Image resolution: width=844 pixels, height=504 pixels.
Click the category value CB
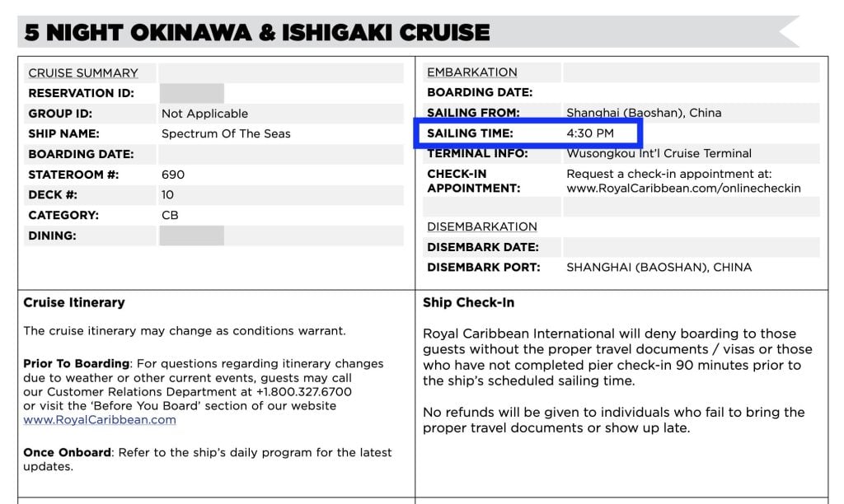pyautogui.click(x=170, y=215)
